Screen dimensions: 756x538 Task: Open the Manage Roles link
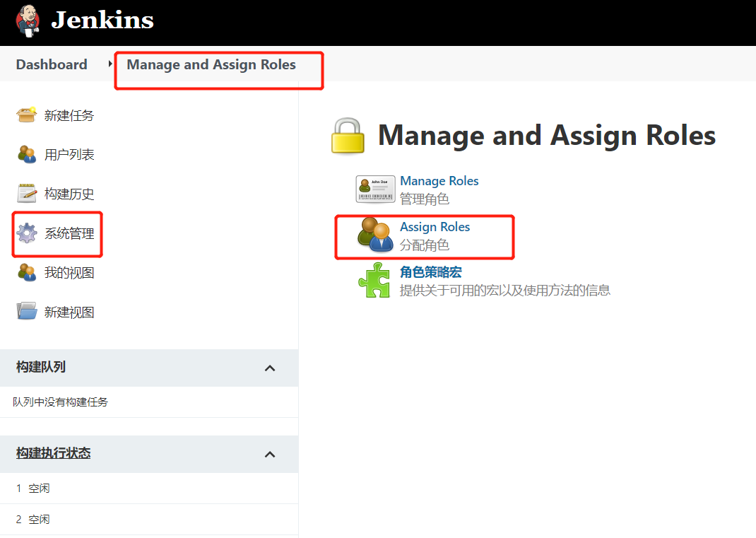point(439,181)
